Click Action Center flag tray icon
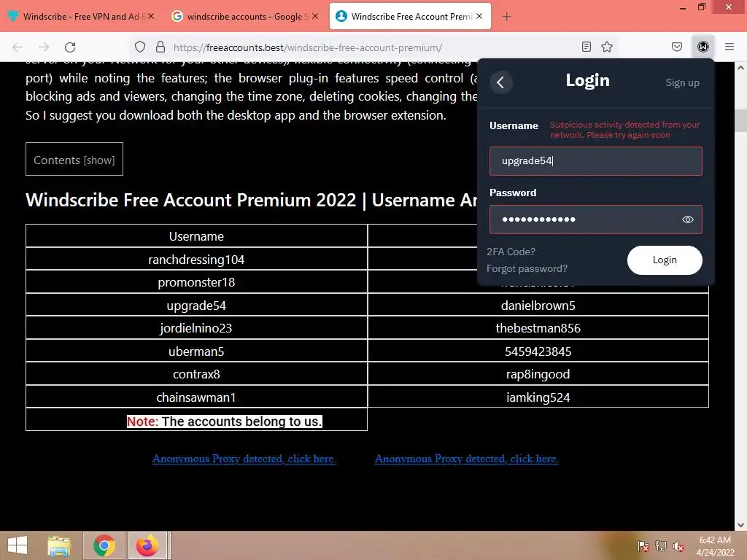Viewport: 747px width, 560px height. 643,546
